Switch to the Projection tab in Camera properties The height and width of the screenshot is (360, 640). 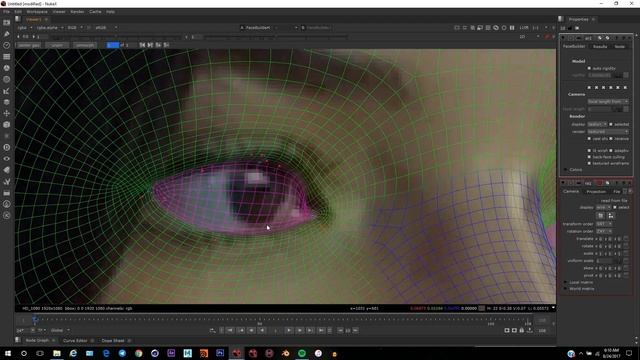[596, 191]
